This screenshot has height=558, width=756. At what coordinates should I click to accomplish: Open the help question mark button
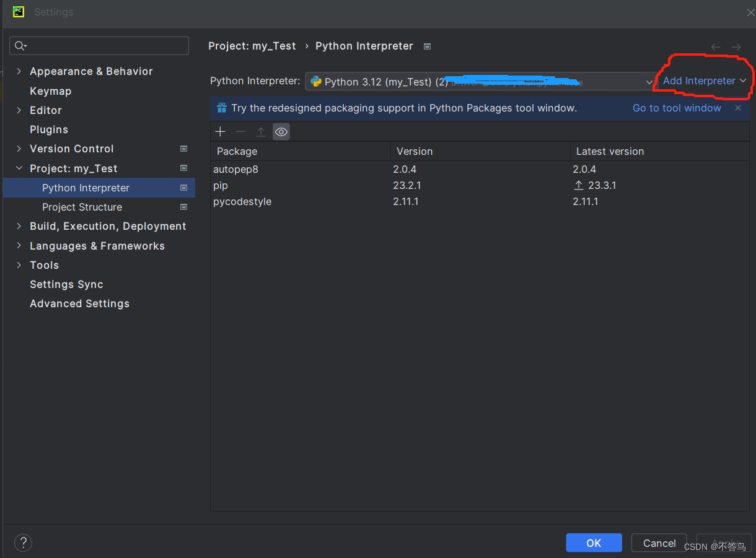23,543
